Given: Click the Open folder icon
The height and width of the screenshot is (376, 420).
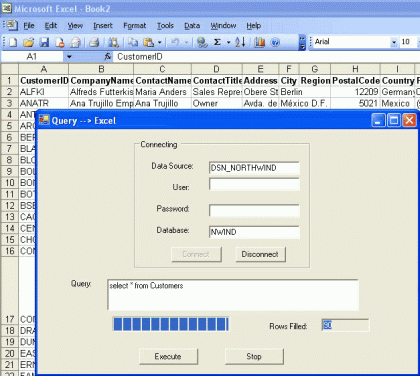Looking at the screenshot, I should pyautogui.click(x=29, y=42).
